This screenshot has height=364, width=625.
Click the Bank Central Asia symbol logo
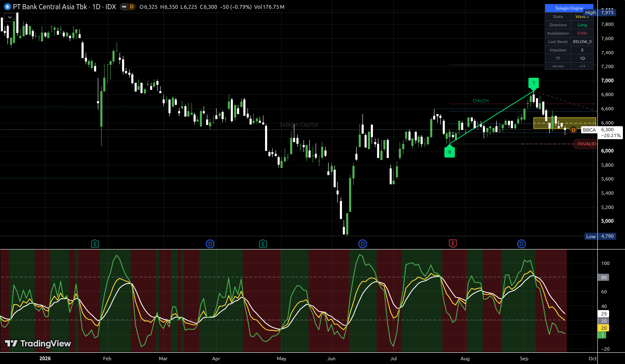tap(7, 7)
